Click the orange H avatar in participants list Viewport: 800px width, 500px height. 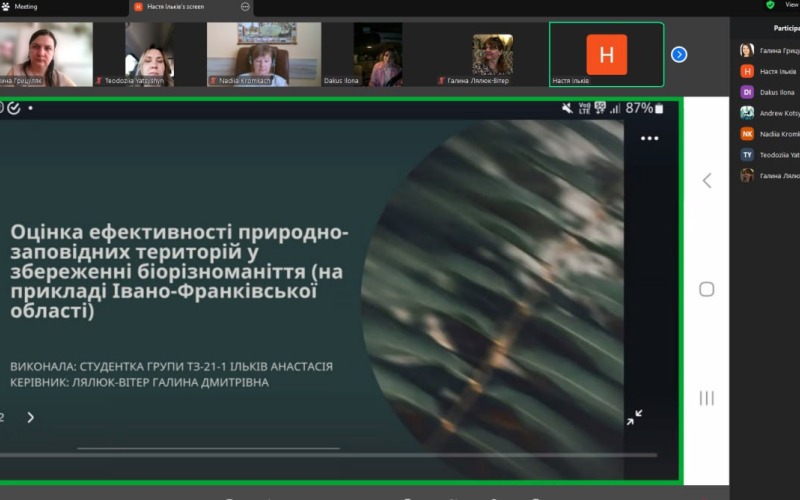click(747, 71)
